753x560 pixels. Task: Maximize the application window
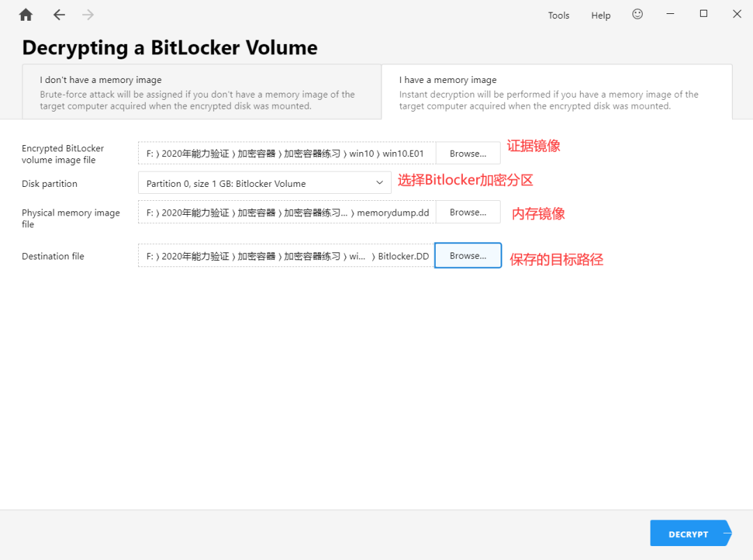click(703, 14)
